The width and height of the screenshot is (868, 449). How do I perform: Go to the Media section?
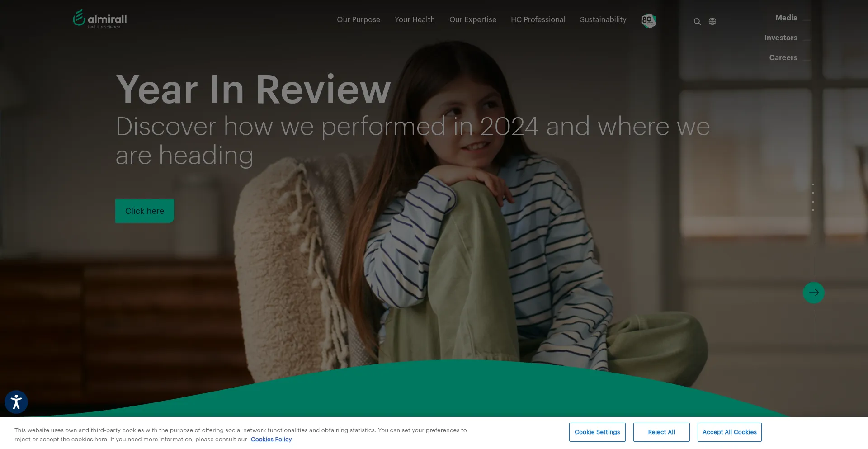point(786,18)
